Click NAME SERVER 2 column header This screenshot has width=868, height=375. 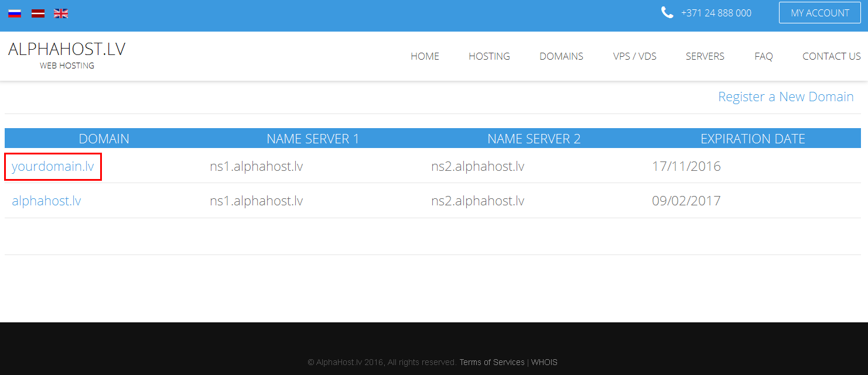534,139
